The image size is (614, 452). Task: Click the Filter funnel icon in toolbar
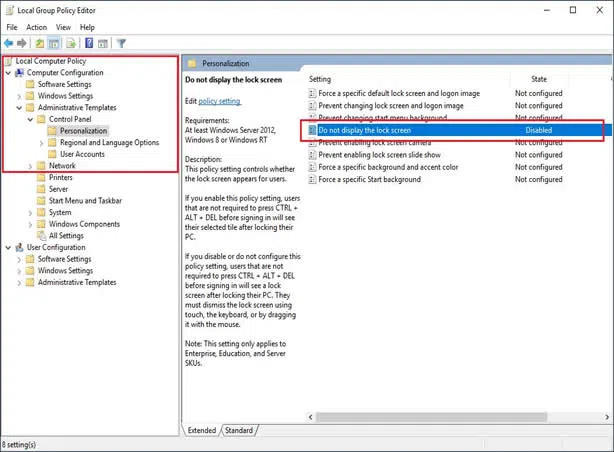pos(121,44)
